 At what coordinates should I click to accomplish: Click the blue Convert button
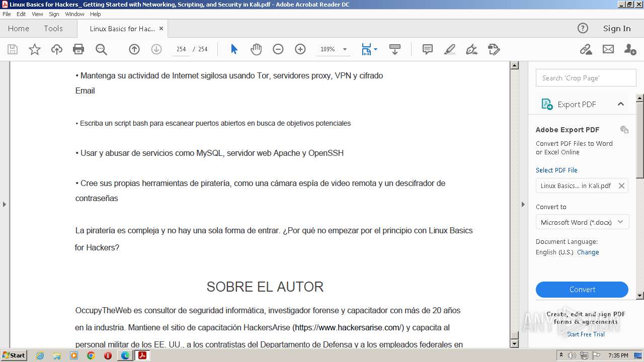582,290
